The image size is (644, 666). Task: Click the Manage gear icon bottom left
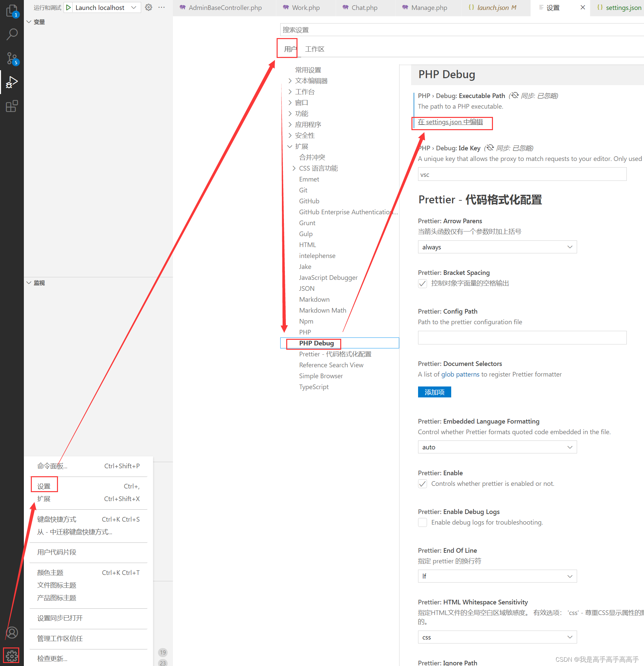click(11, 655)
